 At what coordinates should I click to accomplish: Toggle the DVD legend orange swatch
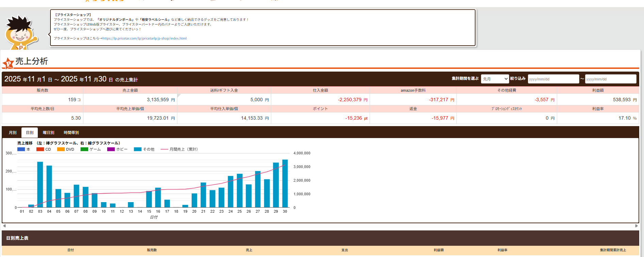tap(61, 149)
